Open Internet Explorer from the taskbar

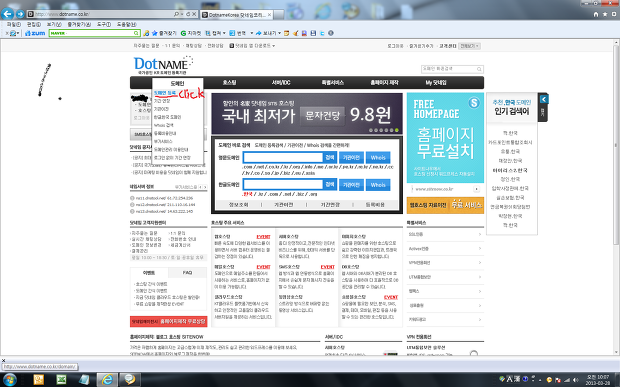point(107,379)
